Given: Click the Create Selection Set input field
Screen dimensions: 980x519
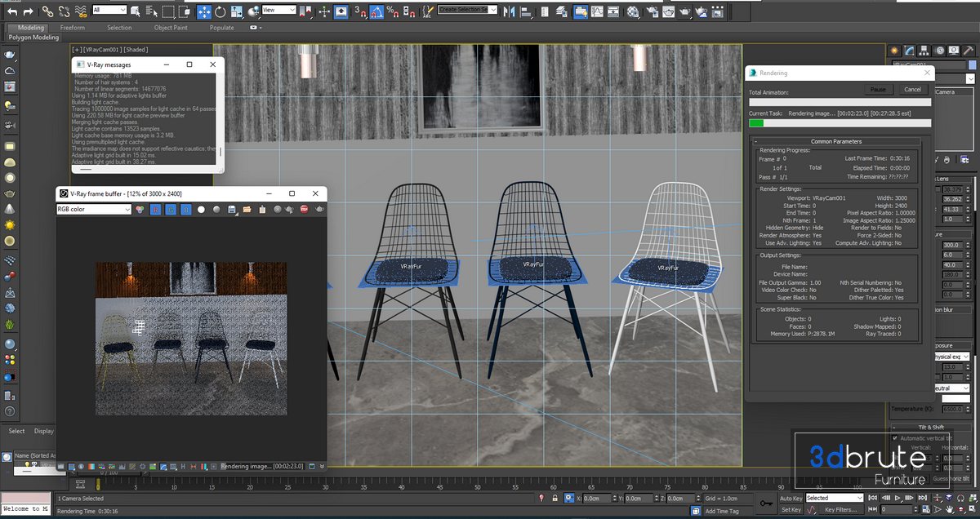Looking at the screenshot, I should 462,10.
